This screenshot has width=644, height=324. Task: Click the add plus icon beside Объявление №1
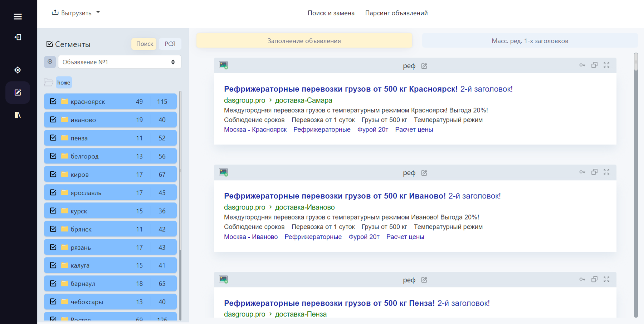[50, 62]
